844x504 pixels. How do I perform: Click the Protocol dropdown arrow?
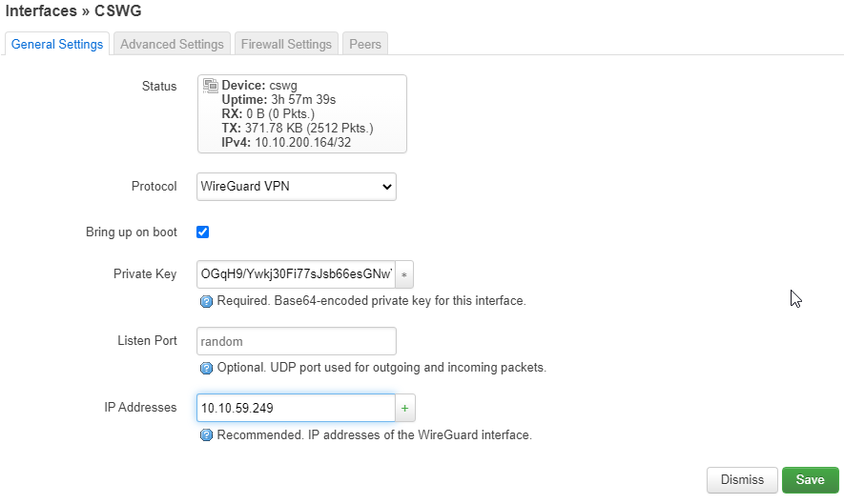386,187
